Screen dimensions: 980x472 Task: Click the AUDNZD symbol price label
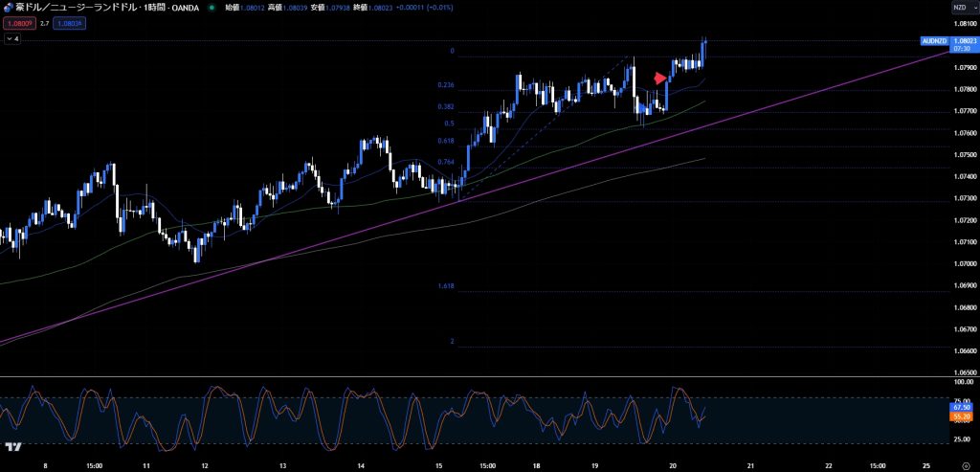(x=933, y=41)
